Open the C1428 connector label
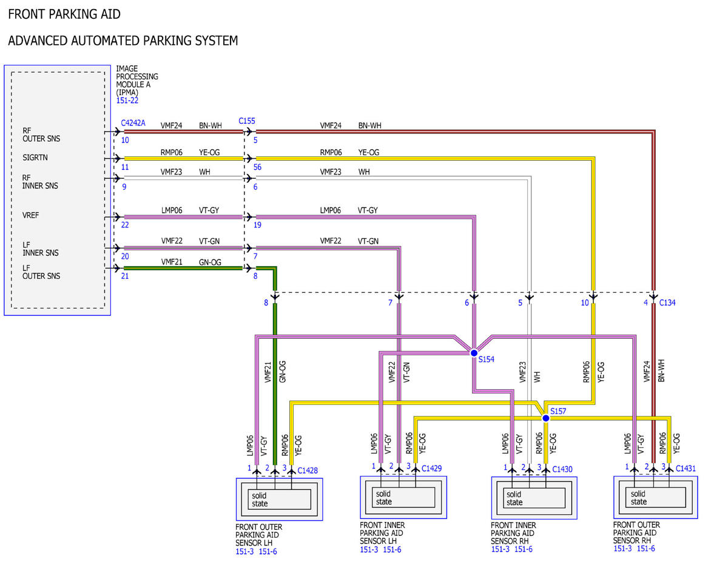The height and width of the screenshot is (562, 728). [308, 470]
